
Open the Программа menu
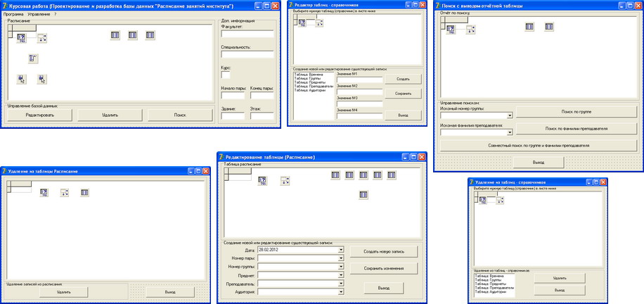coord(13,14)
